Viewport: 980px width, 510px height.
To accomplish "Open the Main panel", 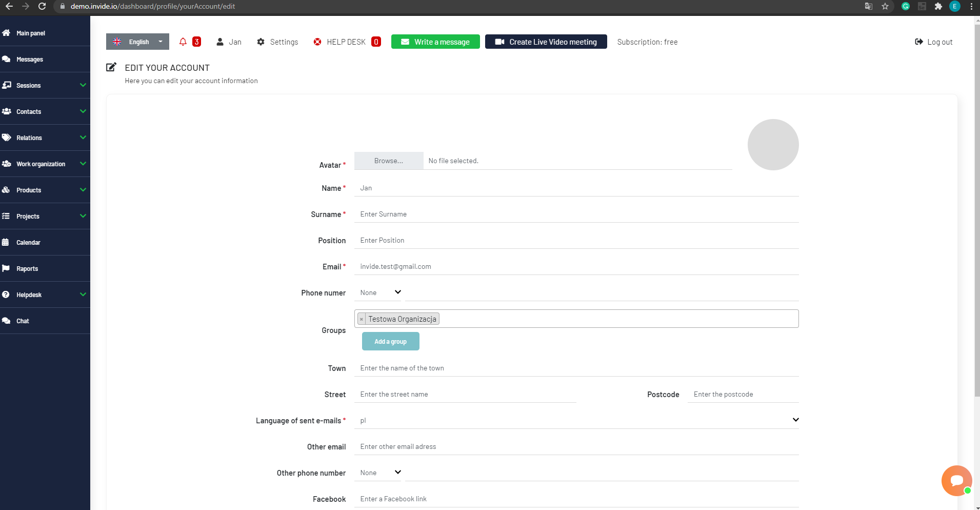I will pos(32,33).
